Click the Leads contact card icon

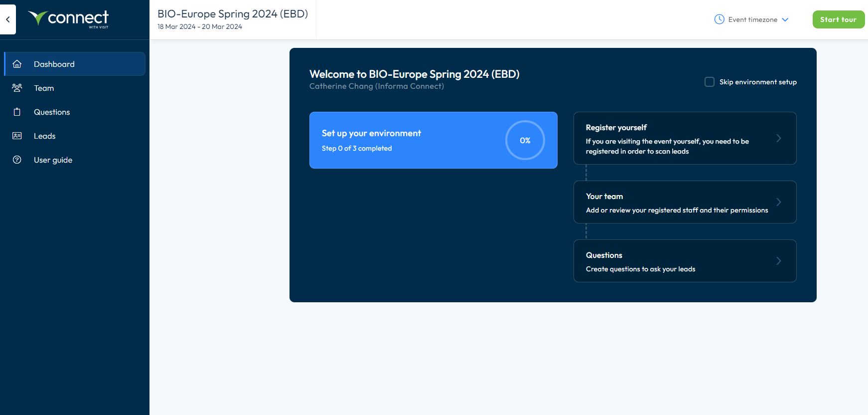(x=17, y=136)
